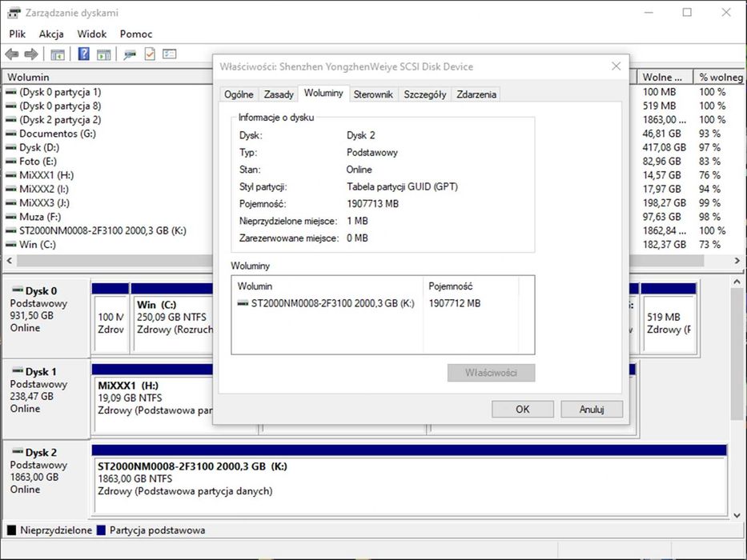Close the disk properties dialog
This screenshot has width=747, height=560.
616,66
